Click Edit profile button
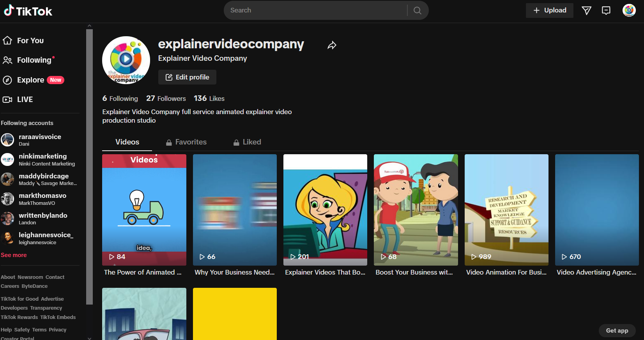644x340 pixels. tap(187, 77)
